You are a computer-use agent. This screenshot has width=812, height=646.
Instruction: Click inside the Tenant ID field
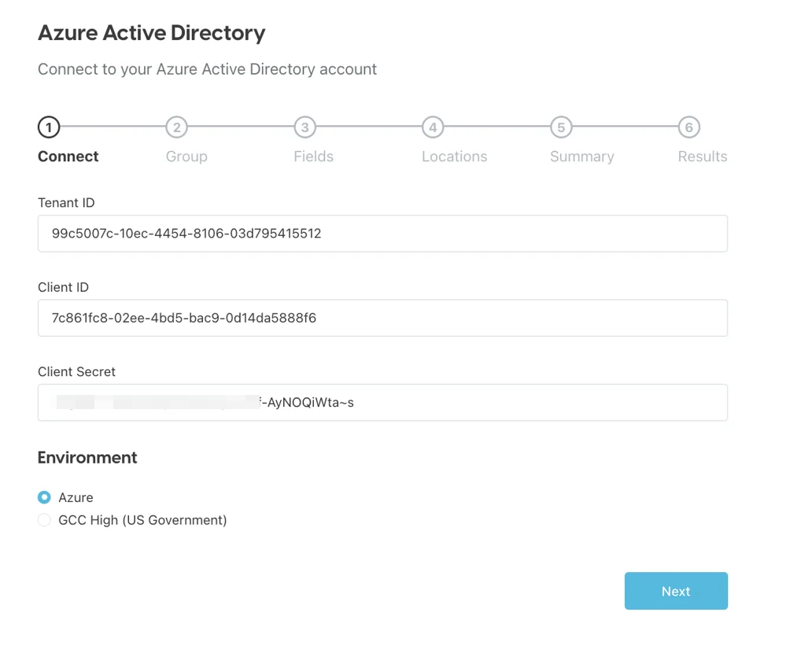tap(382, 233)
